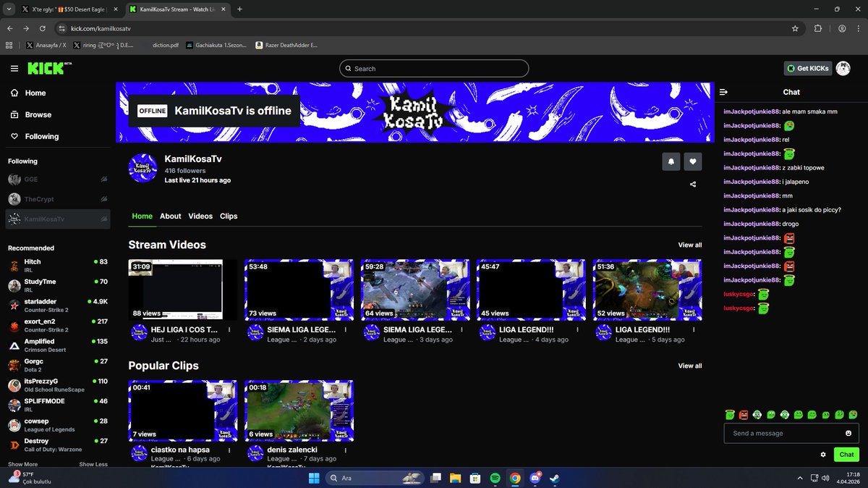Viewport: 868px width, 488px height.
Task: Click the address bar URL
Action: [101, 28]
